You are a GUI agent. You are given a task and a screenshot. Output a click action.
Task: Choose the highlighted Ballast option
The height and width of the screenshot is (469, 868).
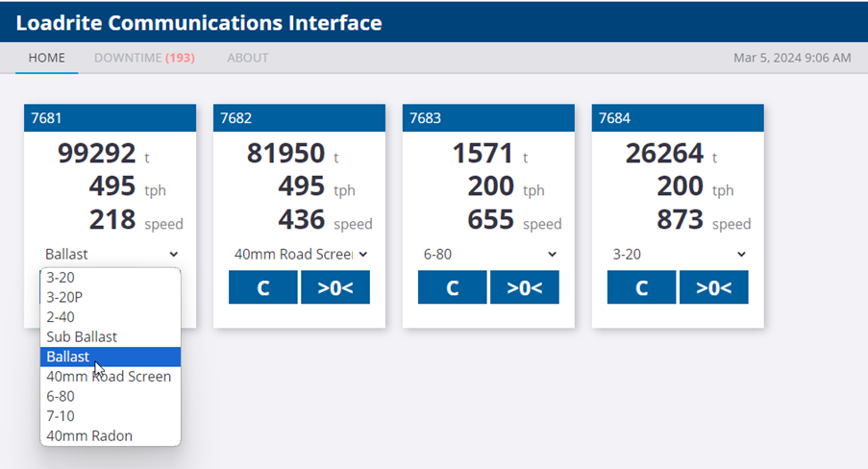point(111,357)
